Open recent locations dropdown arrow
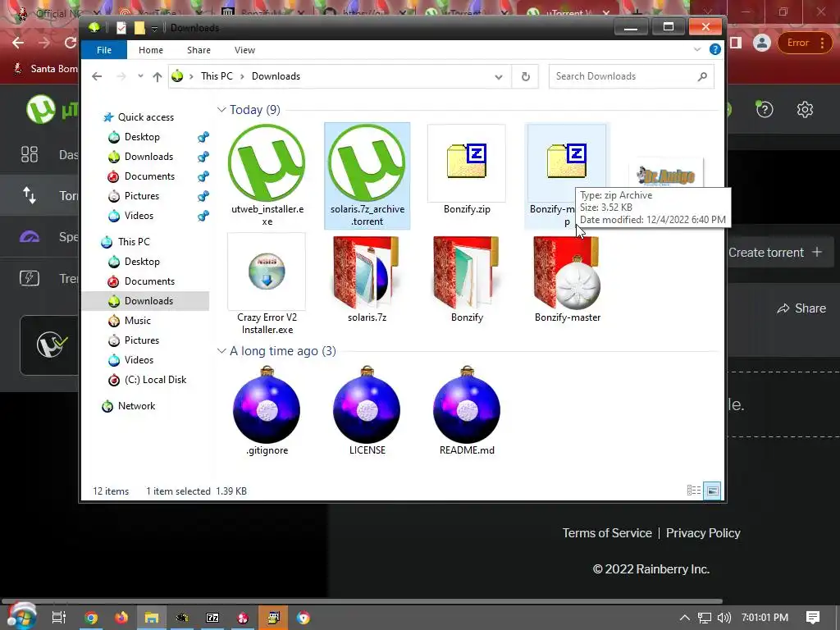Screen dimensions: 840x630 coord(140,76)
